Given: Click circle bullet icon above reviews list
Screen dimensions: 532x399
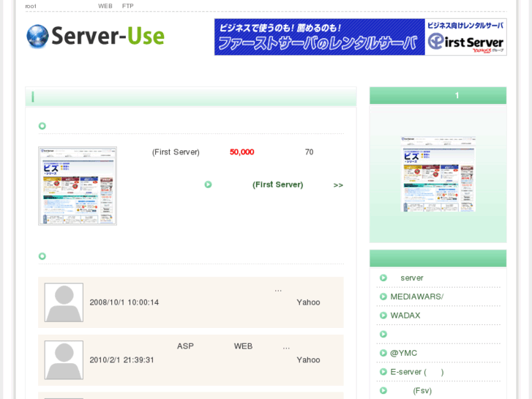Looking at the screenshot, I should click(42, 256).
